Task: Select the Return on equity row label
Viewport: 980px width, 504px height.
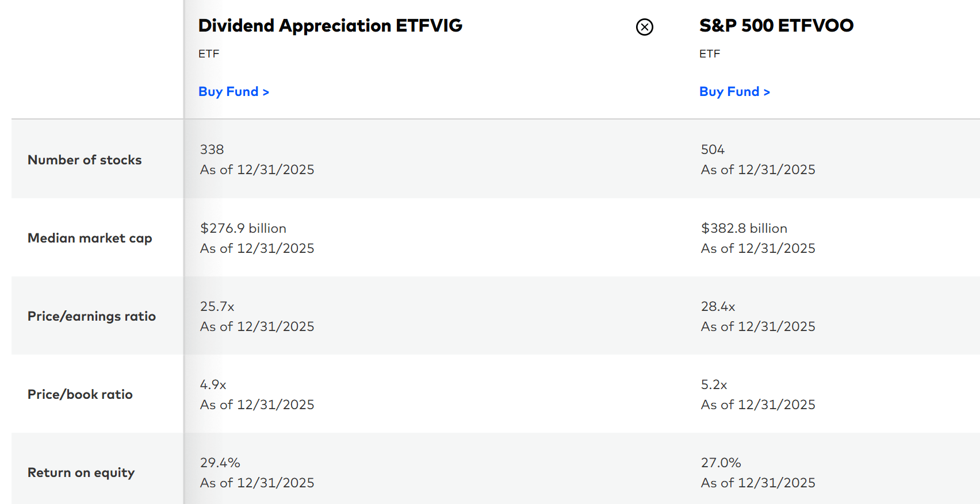Action: (81, 472)
